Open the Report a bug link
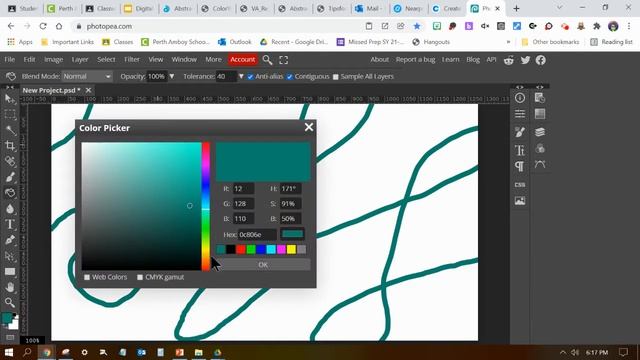This screenshot has width=640, height=360. click(x=415, y=60)
